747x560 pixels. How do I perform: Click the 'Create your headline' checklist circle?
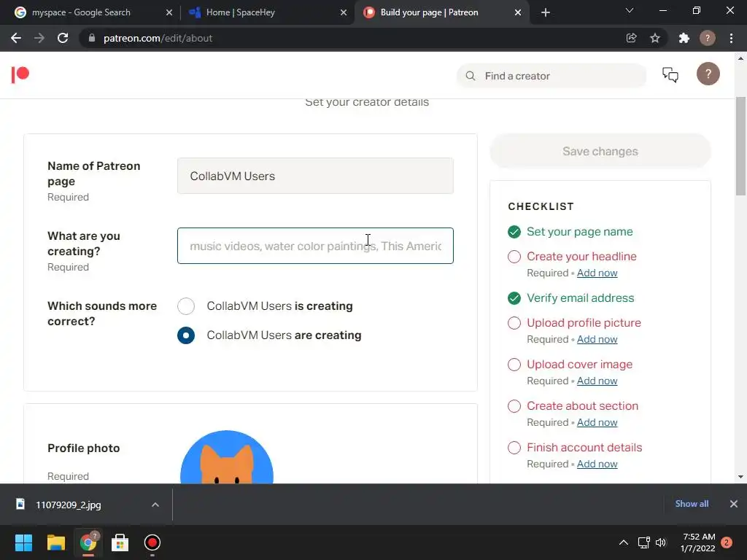(514, 257)
